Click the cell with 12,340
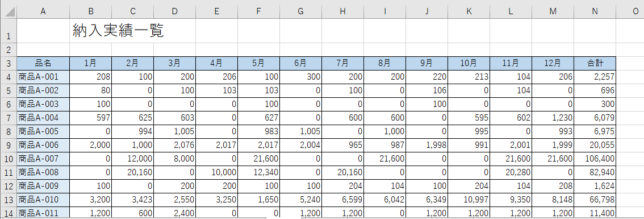The height and width of the screenshot is (219, 644). [259, 172]
